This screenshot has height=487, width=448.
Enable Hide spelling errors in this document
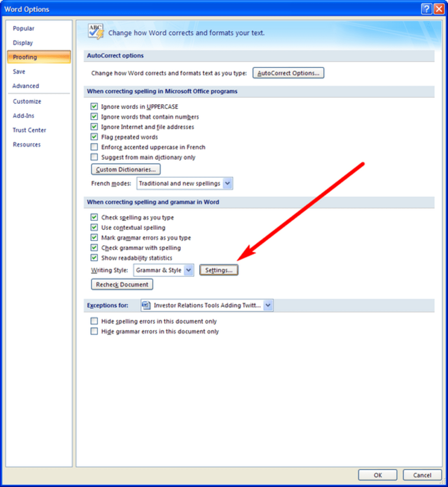coord(94,321)
